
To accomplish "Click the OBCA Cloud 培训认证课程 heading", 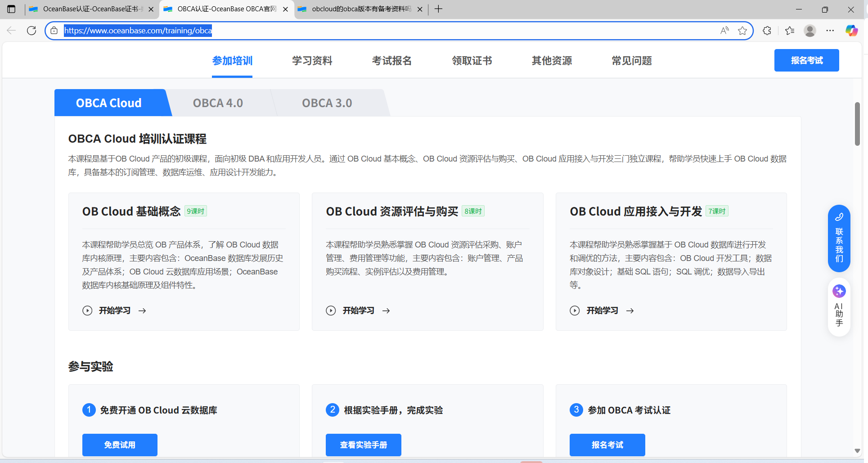I will pyautogui.click(x=137, y=139).
